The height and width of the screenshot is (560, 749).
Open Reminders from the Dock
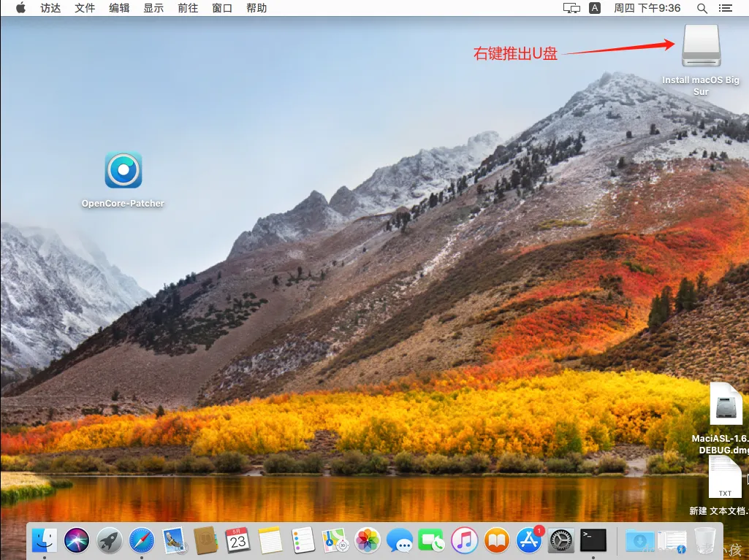click(303, 540)
